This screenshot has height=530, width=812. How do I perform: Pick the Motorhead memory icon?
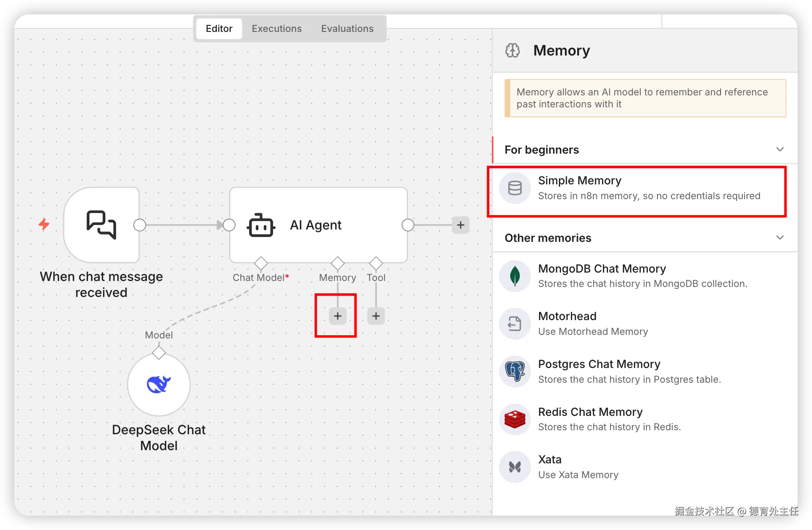click(515, 324)
